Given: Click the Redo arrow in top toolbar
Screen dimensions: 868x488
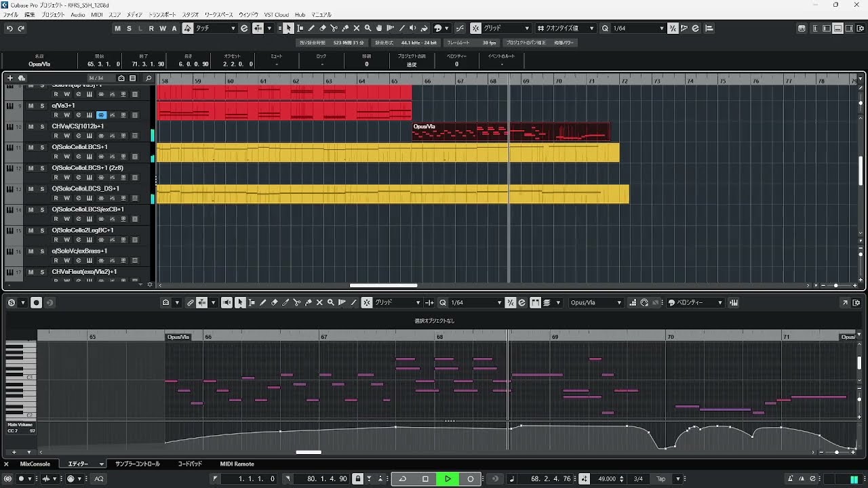Looking at the screenshot, I should pyautogui.click(x=21, y=28).
